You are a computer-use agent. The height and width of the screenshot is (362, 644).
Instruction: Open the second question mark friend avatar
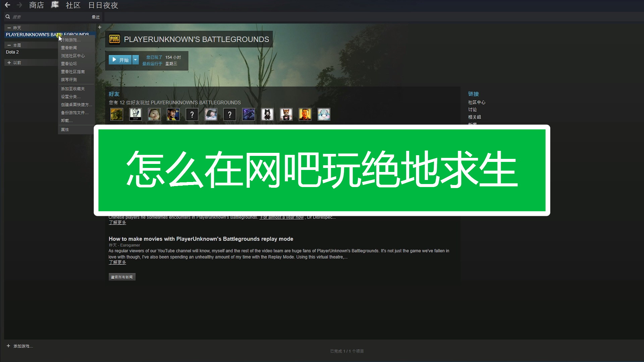pos(230,114)
